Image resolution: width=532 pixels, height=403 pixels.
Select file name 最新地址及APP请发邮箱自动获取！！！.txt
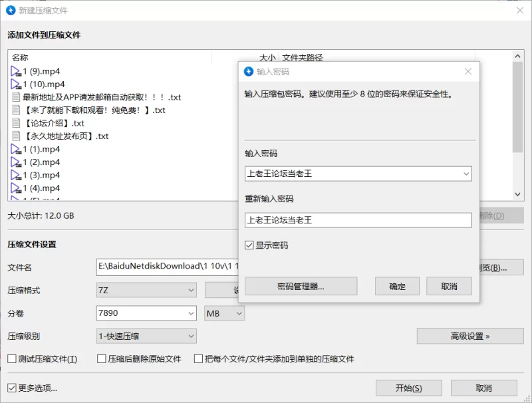pos(102,97)
